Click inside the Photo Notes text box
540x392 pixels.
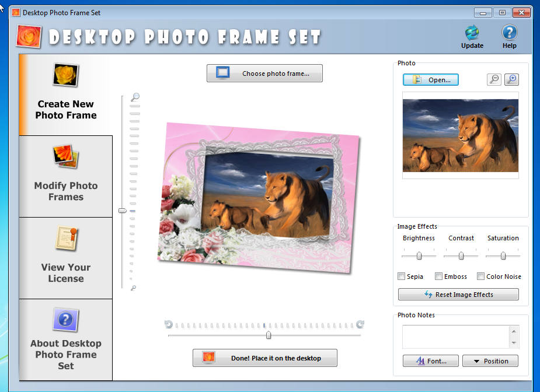click(456, 337)
